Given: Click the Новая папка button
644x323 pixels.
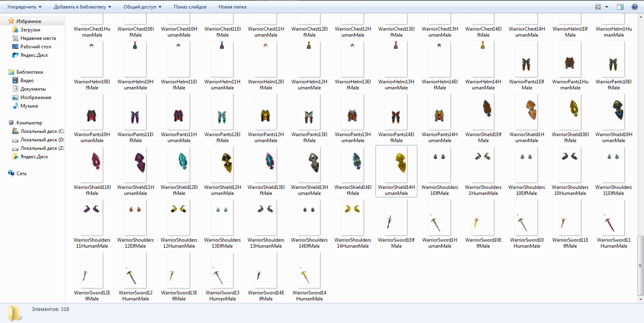Looking at the screenshot, I should (x=232, y=7).
